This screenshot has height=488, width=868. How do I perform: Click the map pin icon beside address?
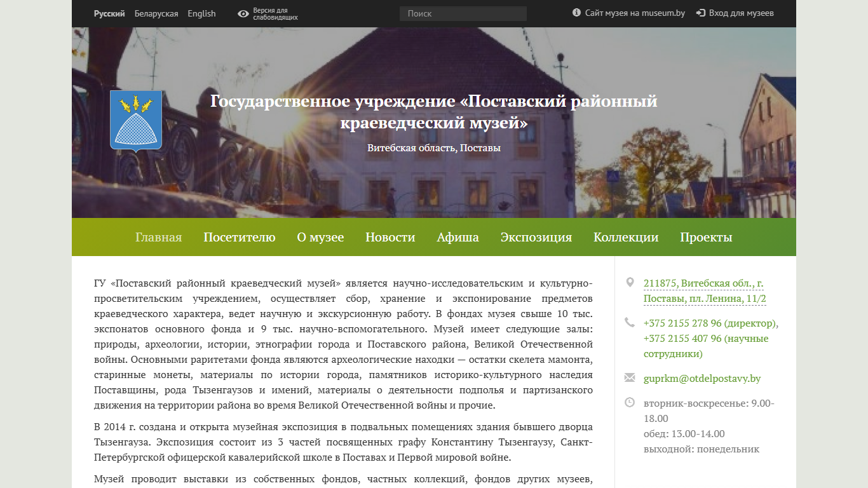(630, 282)
